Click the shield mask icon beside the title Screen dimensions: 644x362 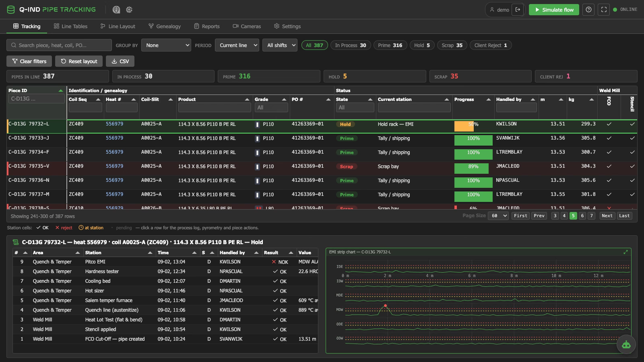click(116, 10)
